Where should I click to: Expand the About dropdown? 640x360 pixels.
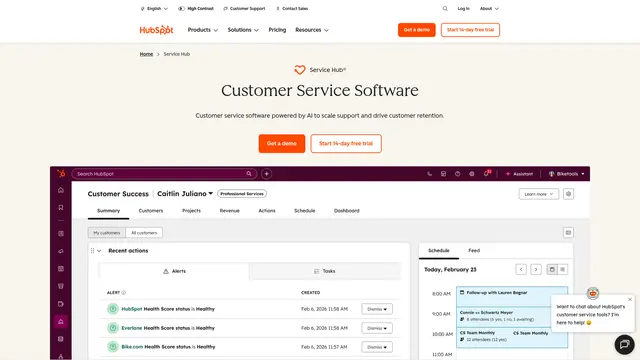pos(489,9)
